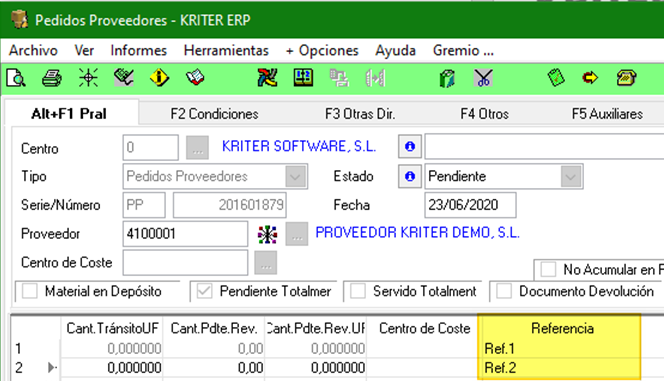Open the Herramientas menu
The width and height of the screenshot is (665, 381).
tap(226, 50)
